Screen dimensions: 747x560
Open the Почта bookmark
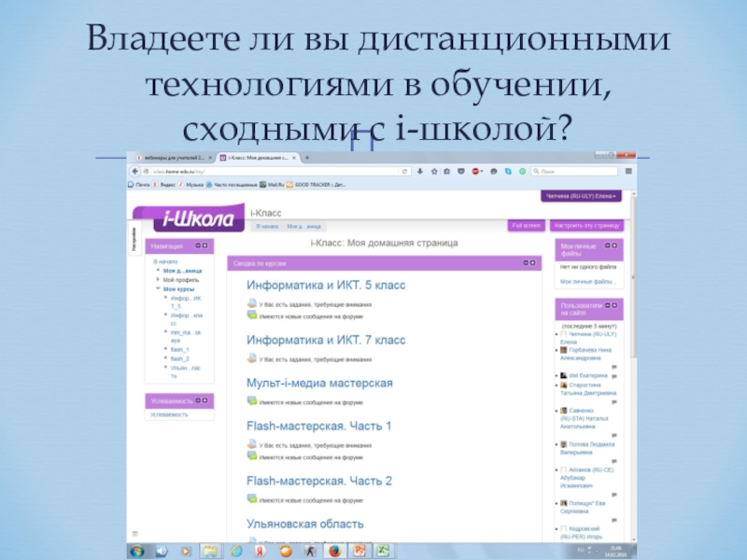coord(138,185)
